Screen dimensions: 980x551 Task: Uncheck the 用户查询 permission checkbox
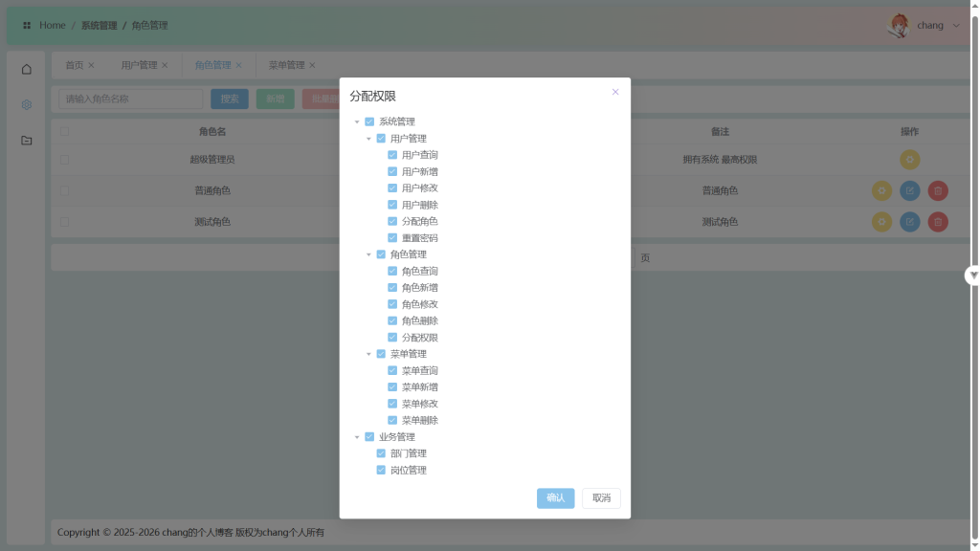pos(392,155)
